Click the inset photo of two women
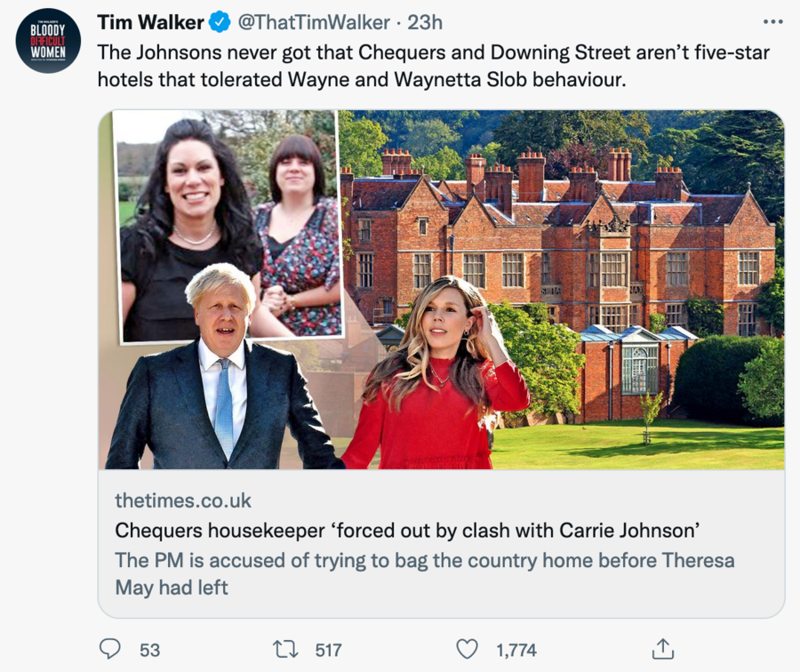The height and width of the screenshot is (672, 800). 229,222
